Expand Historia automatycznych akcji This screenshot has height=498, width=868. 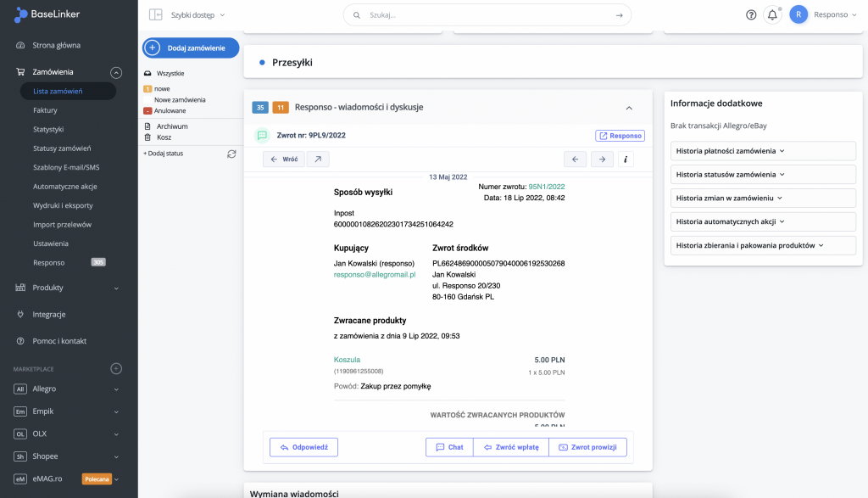763,221
